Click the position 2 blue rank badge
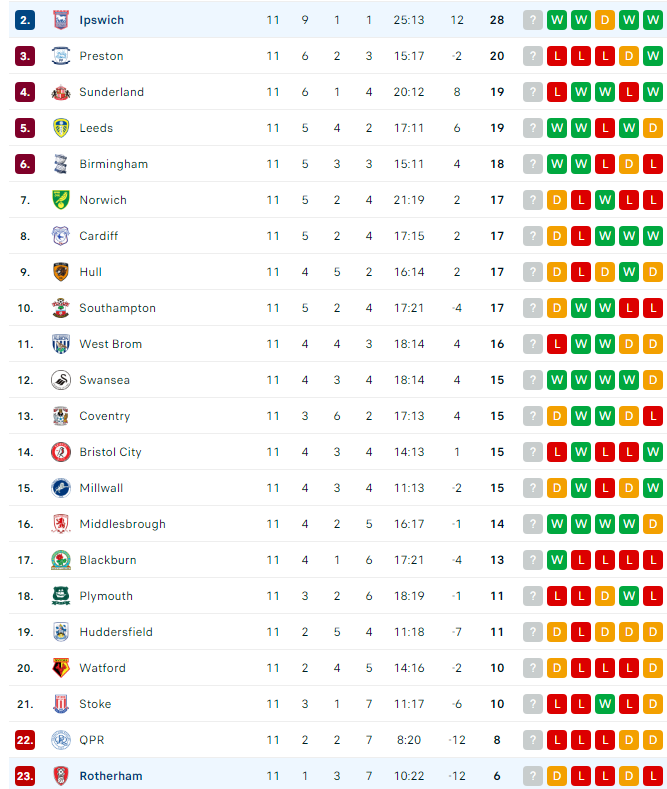The height and width of the screenshot is (789, 667). 25,20
